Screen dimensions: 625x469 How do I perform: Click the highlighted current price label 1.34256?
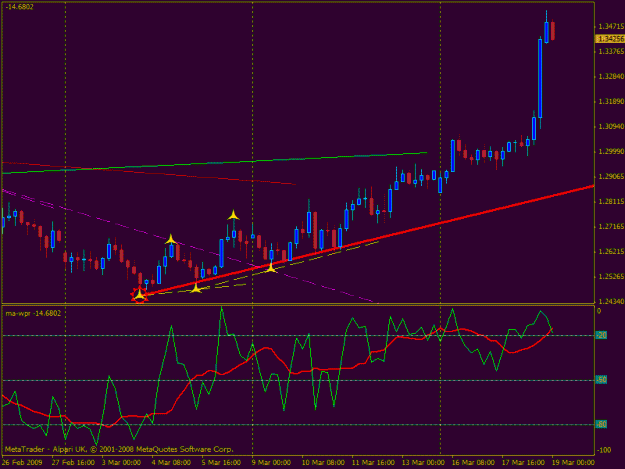pyautogui.click(x=609, y=39)
